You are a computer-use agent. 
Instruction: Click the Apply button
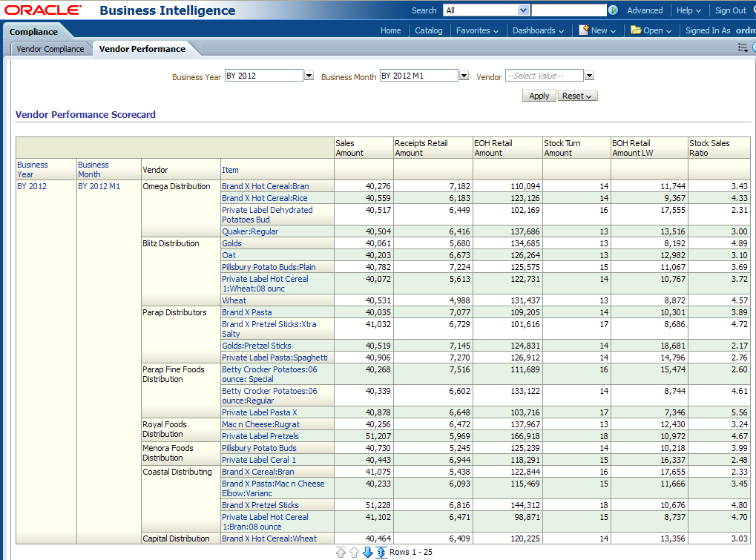point(539,96)
